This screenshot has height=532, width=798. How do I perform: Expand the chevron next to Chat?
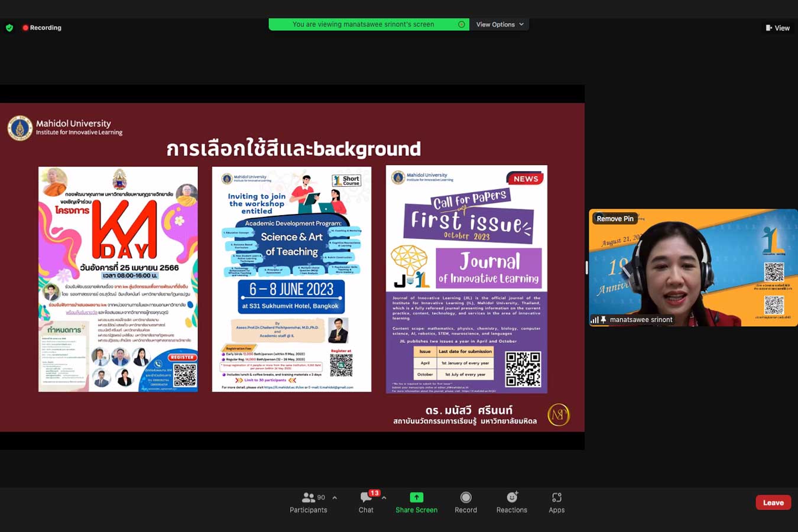coord(384,498)
